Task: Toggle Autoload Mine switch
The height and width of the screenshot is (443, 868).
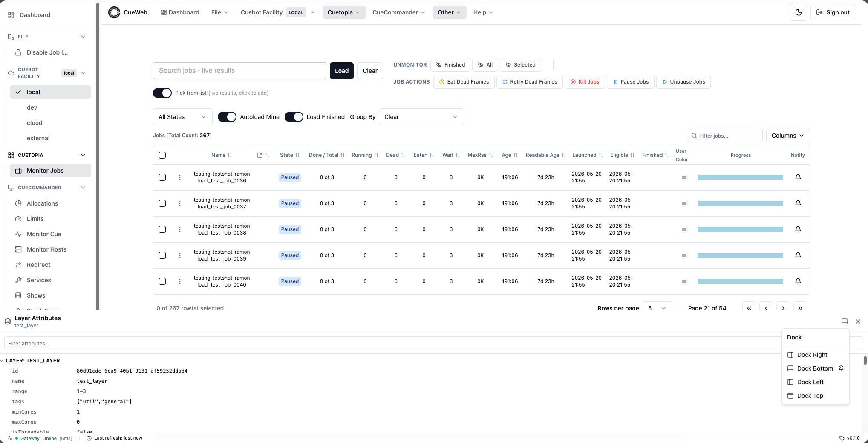Action: pos(227,117)
